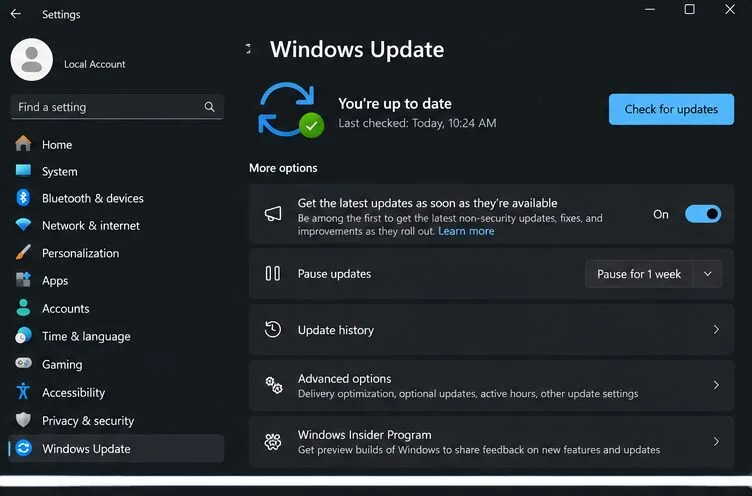Click the "More options" heading
The height and width of the screenshot is (496, 752).
[283, 168]
